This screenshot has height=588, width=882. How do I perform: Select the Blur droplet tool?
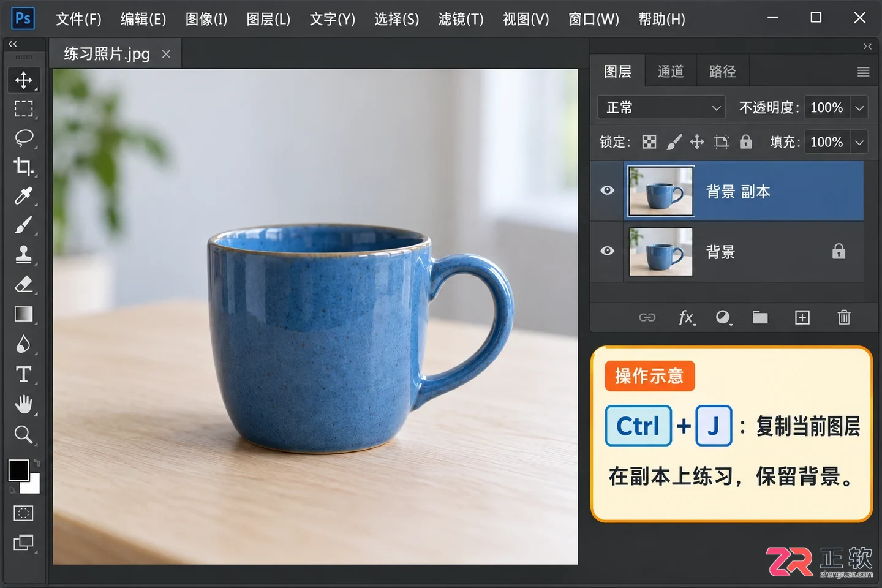tap(23, 344)
